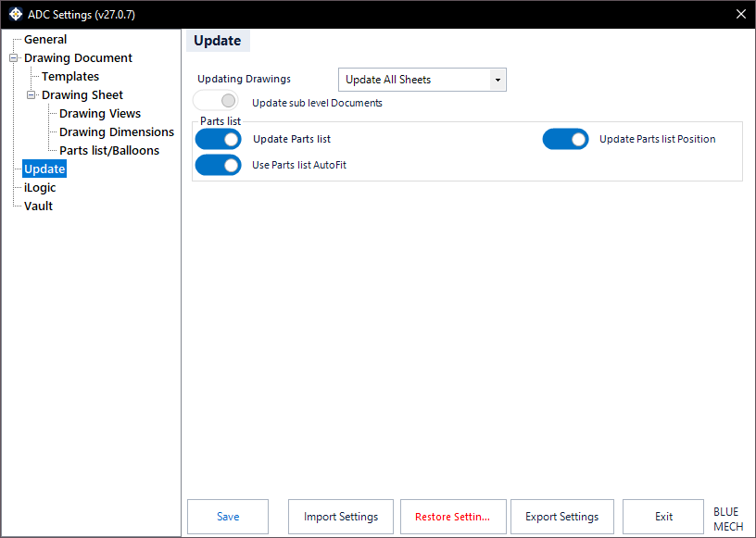Viewport: 756px width, 538px height.
Task: Click the Update Parts list label text
Action: 292,139
